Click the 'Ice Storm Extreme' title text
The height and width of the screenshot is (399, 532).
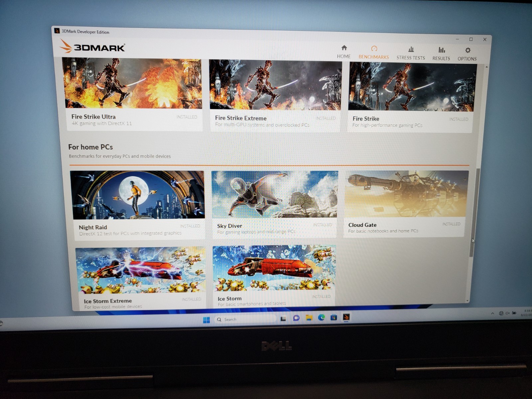click(x=108, y=301)
